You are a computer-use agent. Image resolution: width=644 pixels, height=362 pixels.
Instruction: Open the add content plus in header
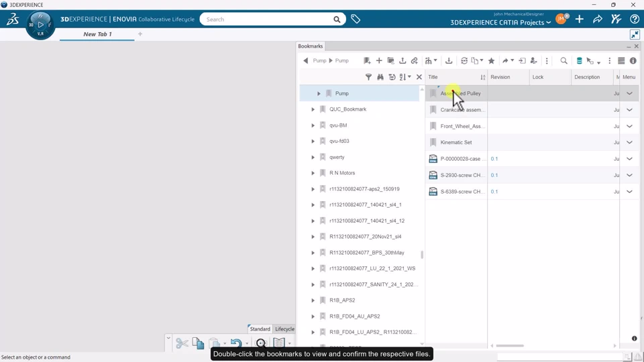579,19
